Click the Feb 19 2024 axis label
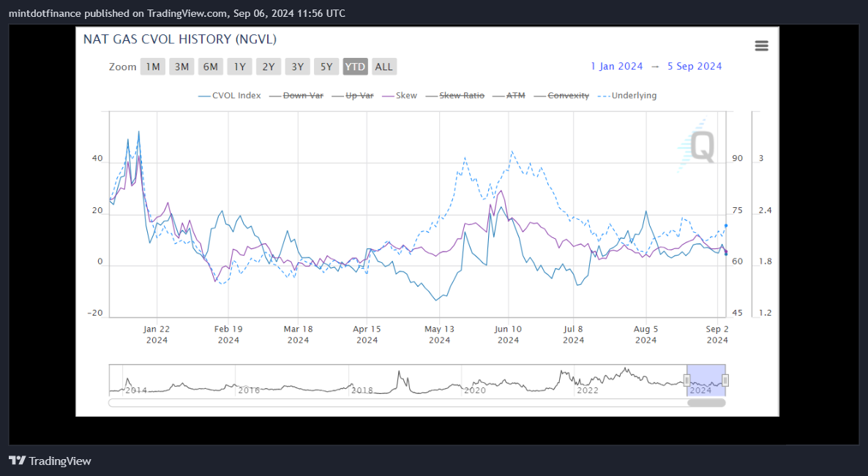Viewport: 868px width, 476px height. (228, 334)
